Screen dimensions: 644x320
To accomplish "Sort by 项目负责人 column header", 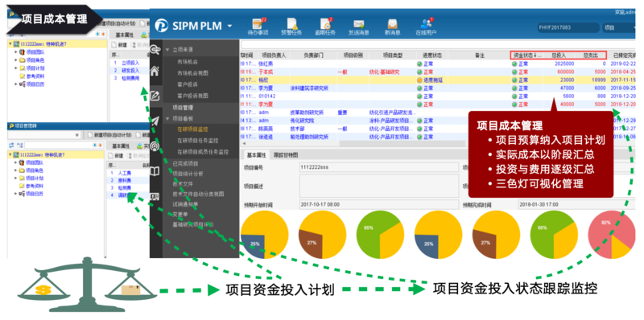I will coord(274,55).
